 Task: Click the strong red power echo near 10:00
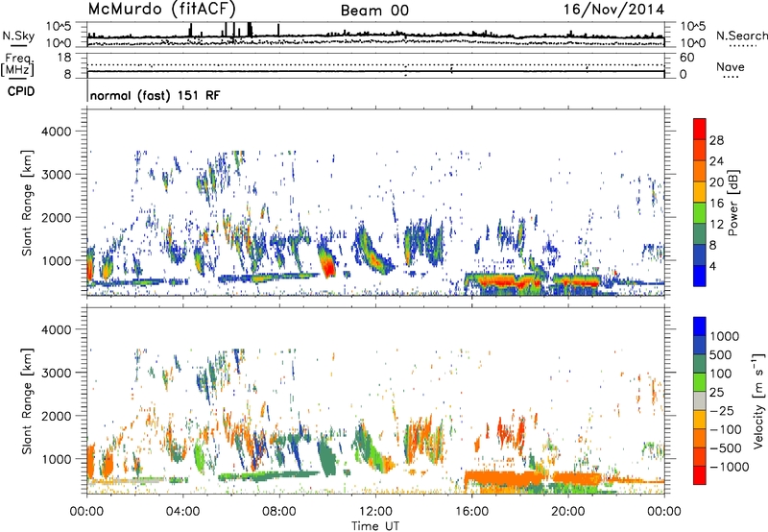tap(327, 263)
